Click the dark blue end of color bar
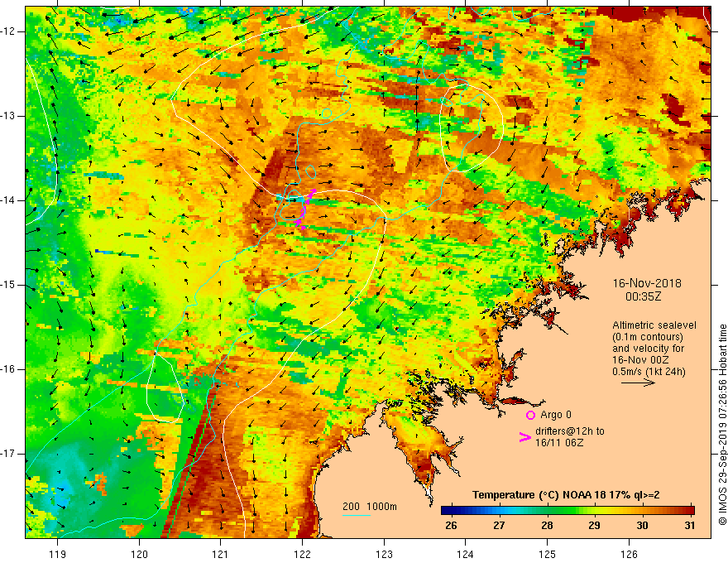Image resolution: width=728 pixels, height=563 pixels. [446, 510]
